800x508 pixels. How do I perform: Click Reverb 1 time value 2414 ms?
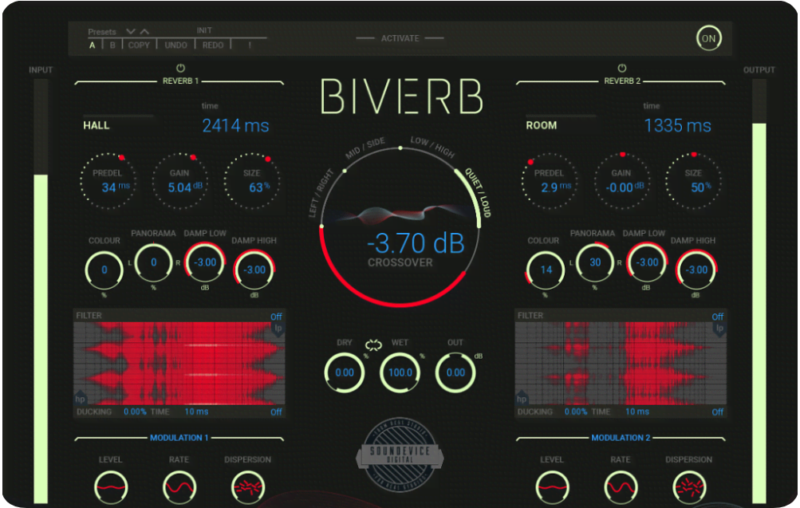pos(235,125)
